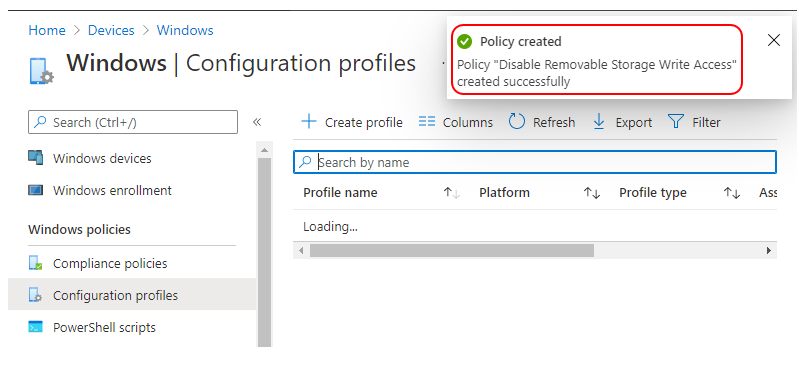The height and width of the screenshot is (378, 799).
Task: Click the Filter funnel icon
Action: pos(676,122)
